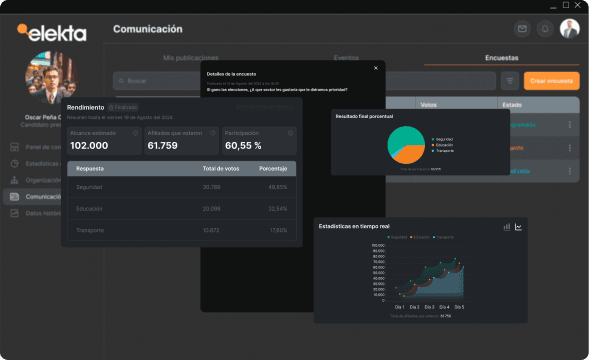
Task: Click the orange Educación pie slice
Action: click(411, 153)
